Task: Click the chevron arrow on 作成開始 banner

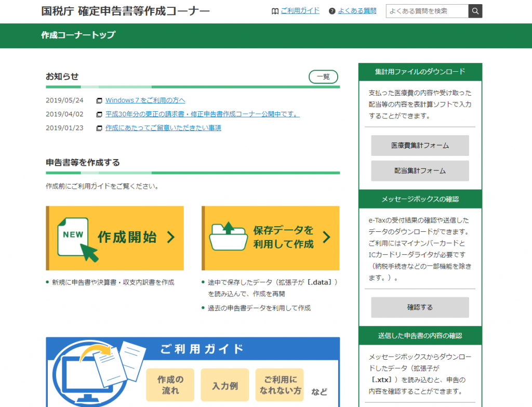Action: click(170, 238)
